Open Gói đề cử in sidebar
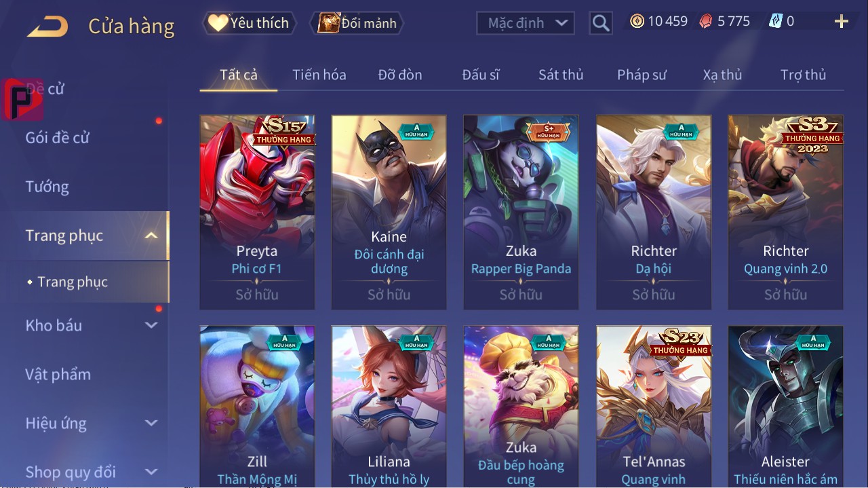Viewport: 868px width, 488px height. coord(58,138)
